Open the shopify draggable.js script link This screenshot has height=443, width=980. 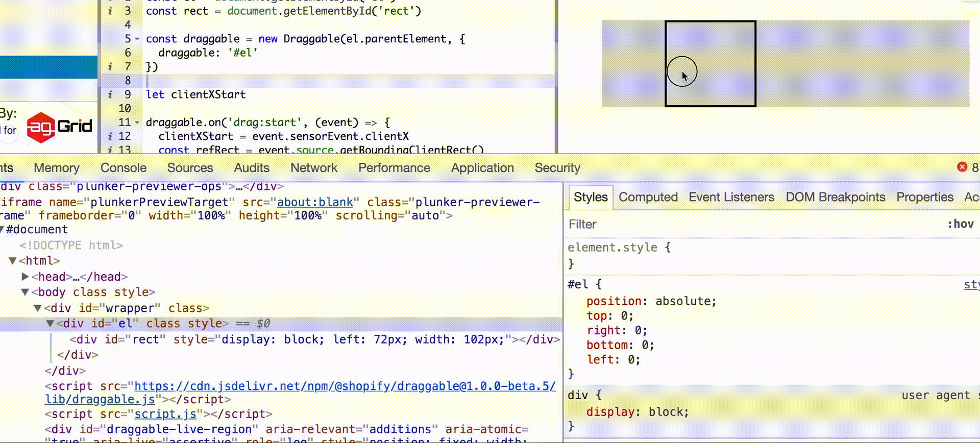pyautogui.click(x=300, y=392)
